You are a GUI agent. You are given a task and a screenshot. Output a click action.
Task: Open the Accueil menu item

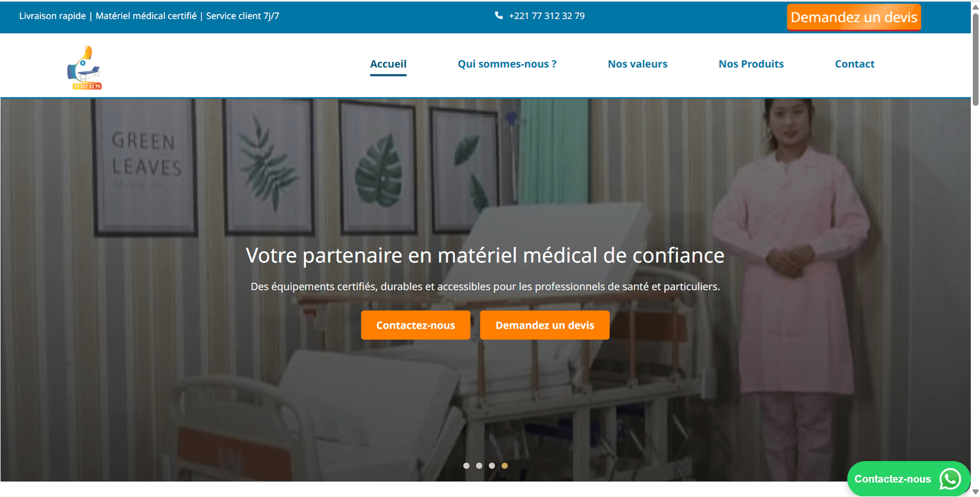click(388, 64)
